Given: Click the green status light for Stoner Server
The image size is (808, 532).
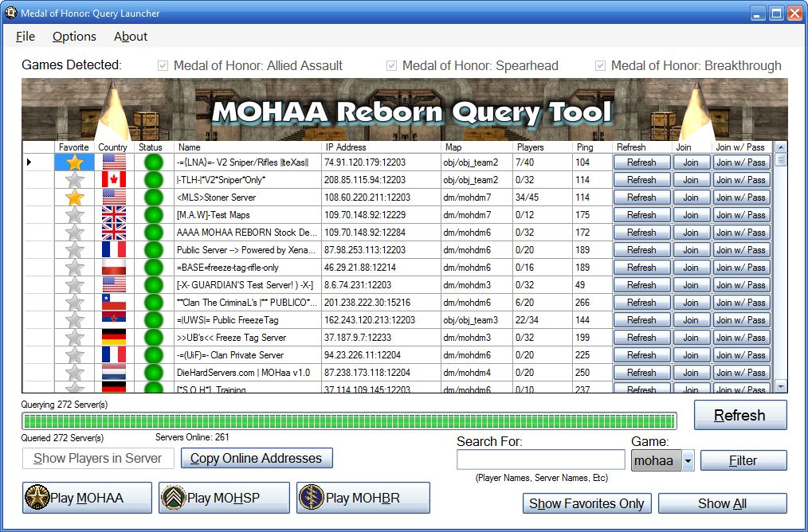Looking at the screenshot, I should click(151, 197).
